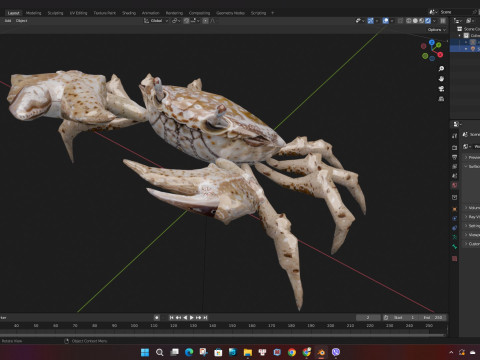Open the gizmo options dropdown arrow

point(377,21)
